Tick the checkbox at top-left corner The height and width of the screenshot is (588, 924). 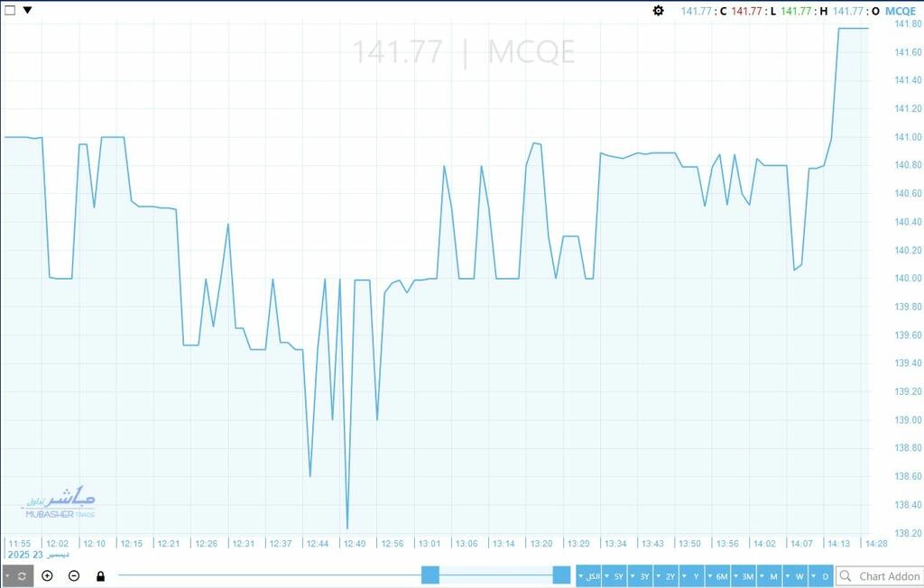10,11
